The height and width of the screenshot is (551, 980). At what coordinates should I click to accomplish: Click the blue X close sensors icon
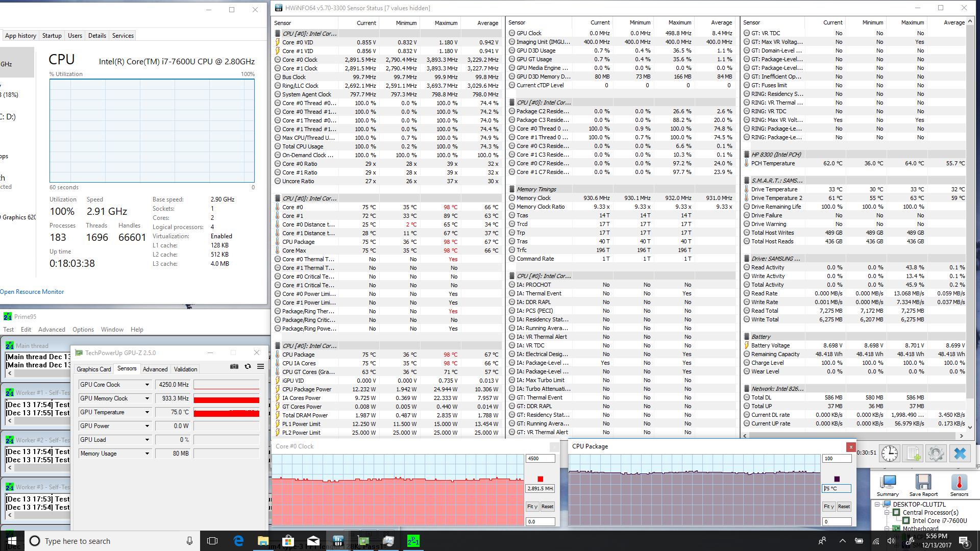pyautogui.click(x=960, y=454)
